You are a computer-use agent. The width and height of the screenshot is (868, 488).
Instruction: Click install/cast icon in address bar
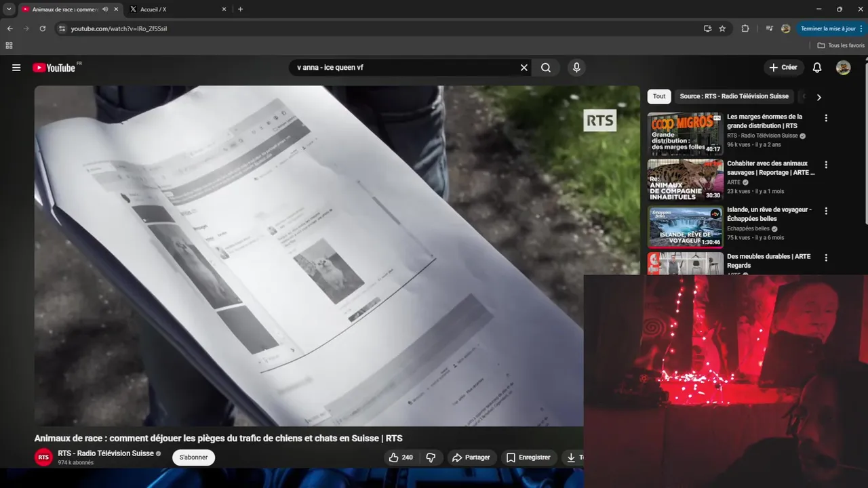tap(707, 28)
